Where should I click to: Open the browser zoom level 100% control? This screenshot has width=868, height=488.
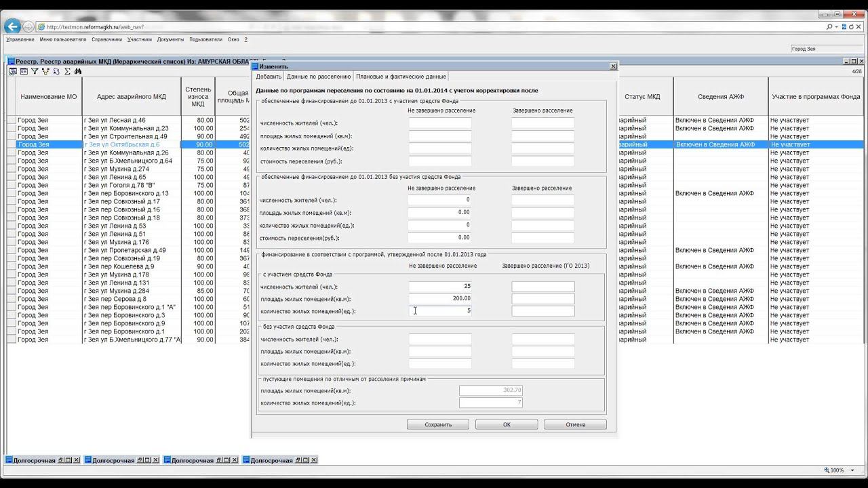pyautogui.click(x=840, y=470)
